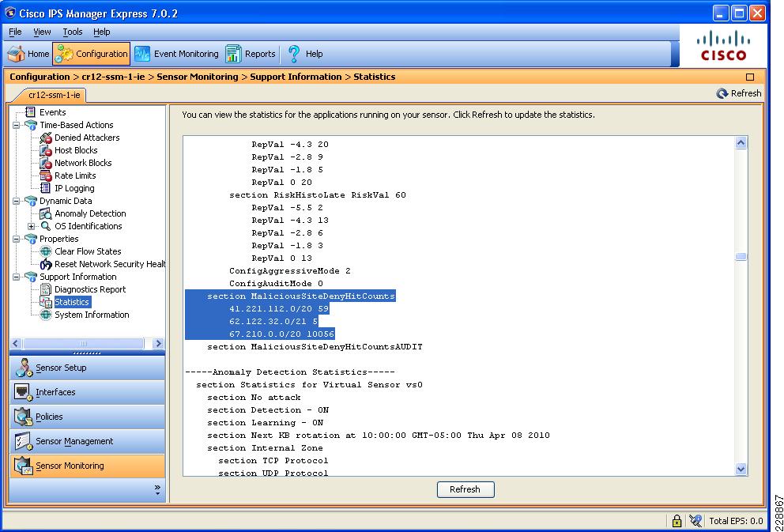Click the Host Blocks icon
Screen dimensions: 784x532
tap(46, 150)
